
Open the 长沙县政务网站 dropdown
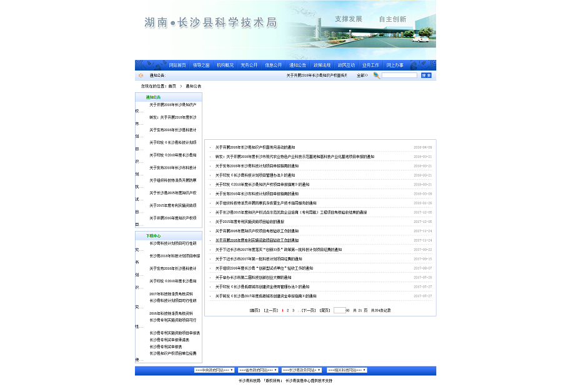click(302, 370)
